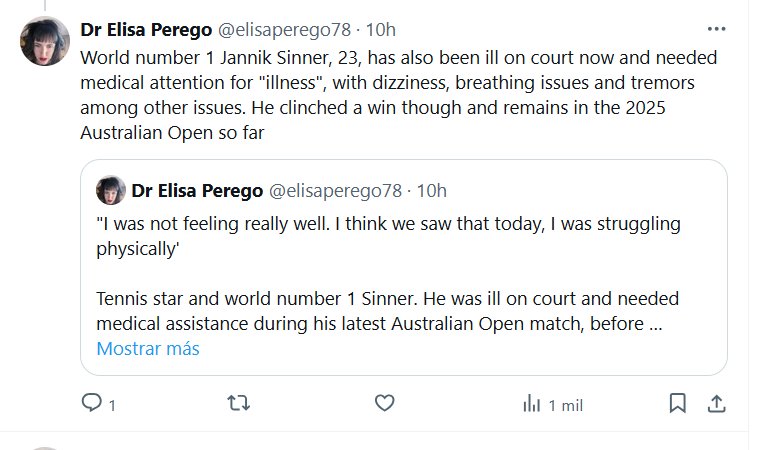The height and width of the screenshot is (450, 762).
Task: Open quoted tweet starting "I was not feeling"
Action: tap(400, 280)
